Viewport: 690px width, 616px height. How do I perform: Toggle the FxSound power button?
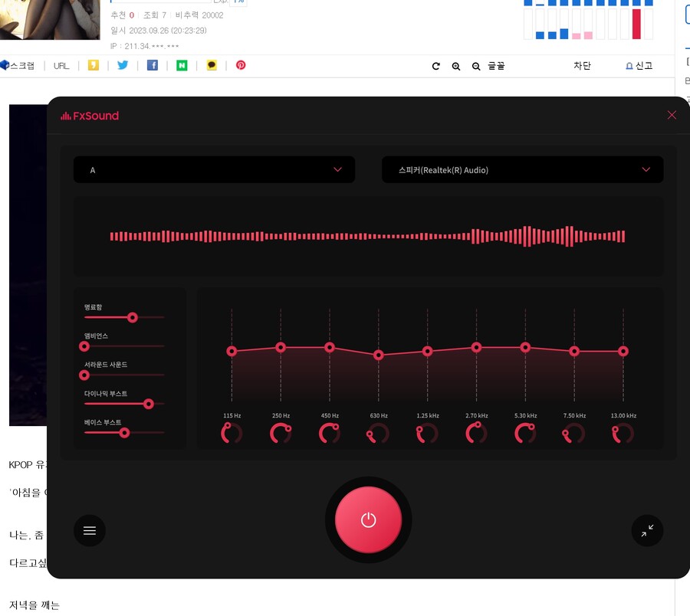tap(368, 519)
